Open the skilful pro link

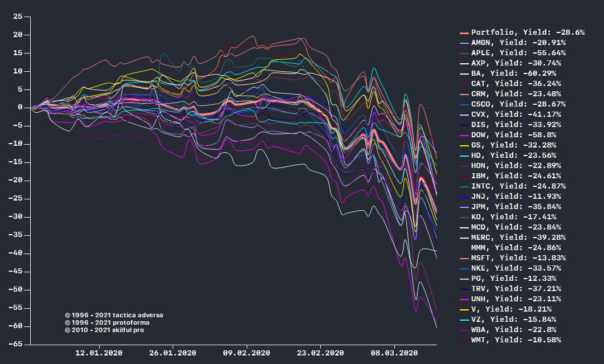106,331
